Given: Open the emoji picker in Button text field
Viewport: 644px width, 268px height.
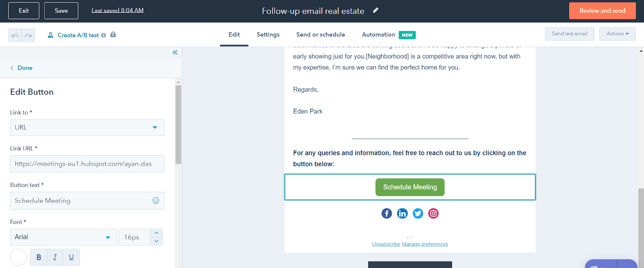Looking at the screenshot, I should [156, 200].
